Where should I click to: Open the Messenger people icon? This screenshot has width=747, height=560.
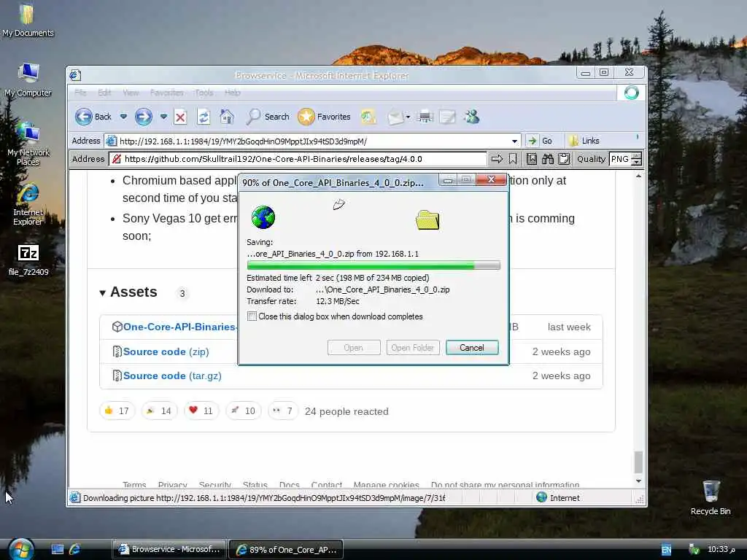tap(472, 117)
